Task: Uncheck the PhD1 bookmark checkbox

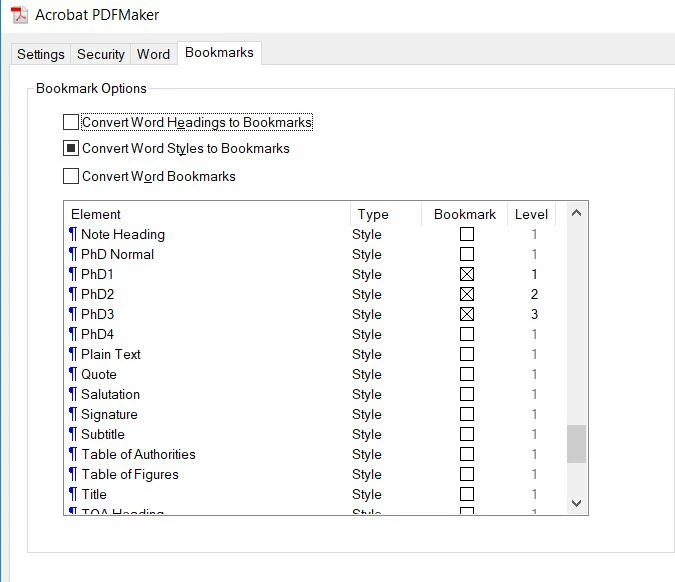Action: pos(467,274)
